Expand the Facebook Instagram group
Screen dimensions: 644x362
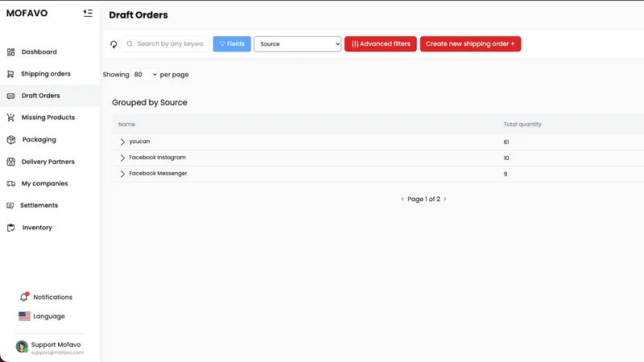122,158
